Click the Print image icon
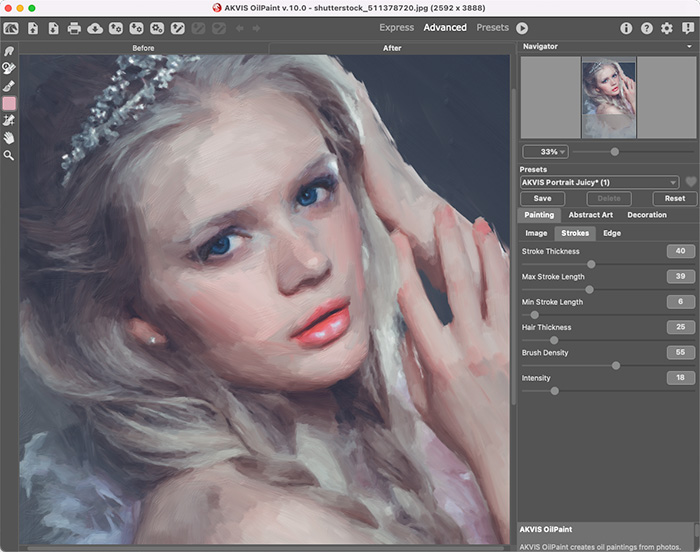Viewport: 700px width, 552px height. point(74,28)
